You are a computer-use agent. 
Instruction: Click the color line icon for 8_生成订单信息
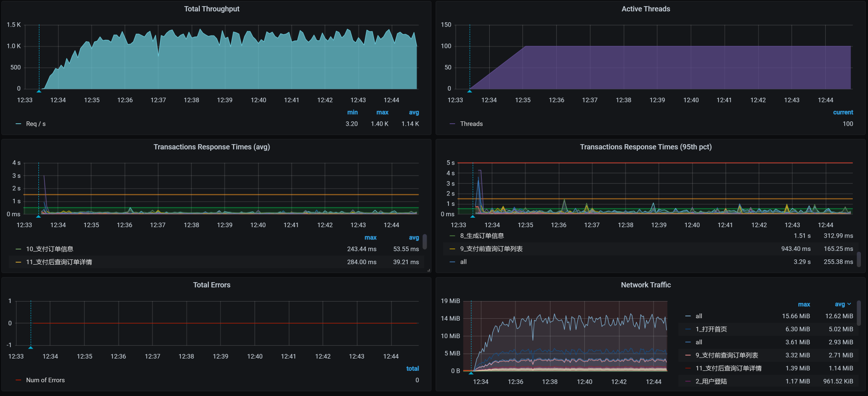click(452, 236)
